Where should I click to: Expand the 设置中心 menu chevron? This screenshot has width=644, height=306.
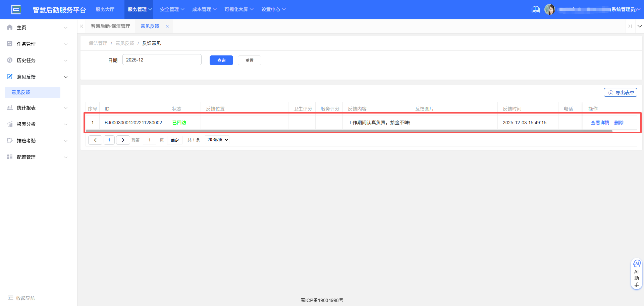point(284,9)
